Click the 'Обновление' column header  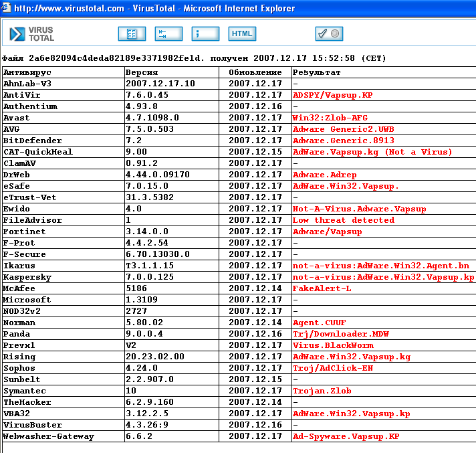[x=255, y=73]
